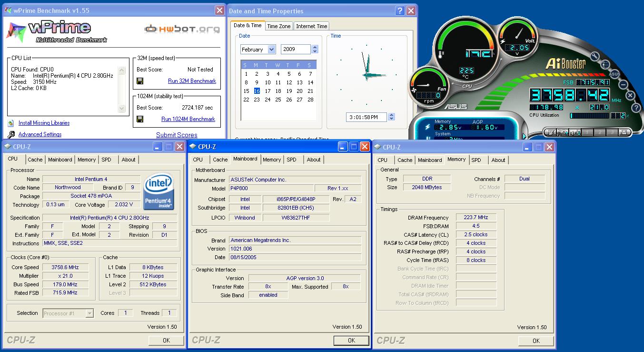Click the floppy save icon in AI Booster toolbar

click(624, 132)
